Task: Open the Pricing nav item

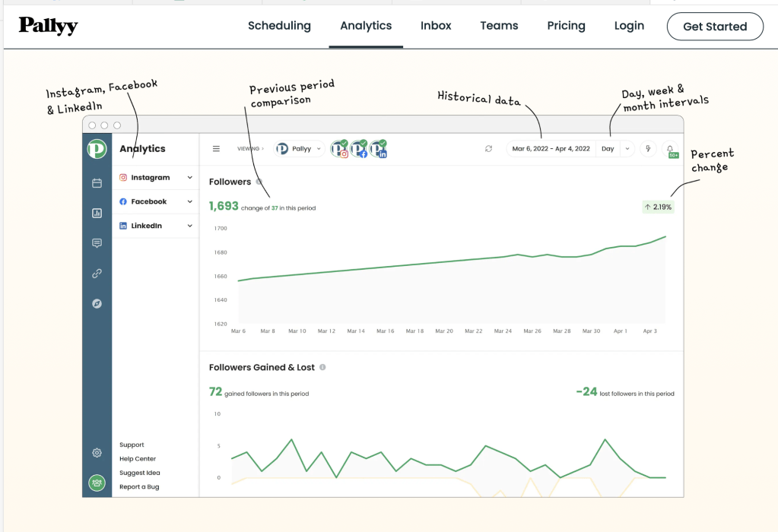Action: (x=566, y=26)
